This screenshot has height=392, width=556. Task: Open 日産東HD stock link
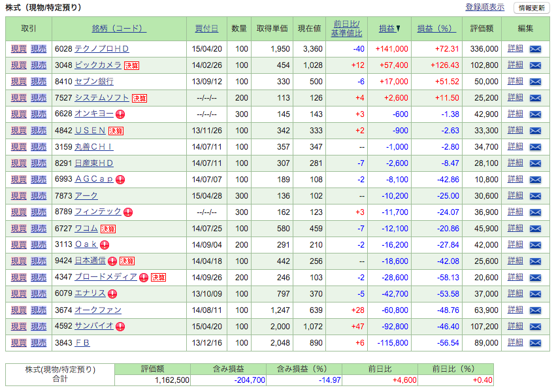[94, 163]
